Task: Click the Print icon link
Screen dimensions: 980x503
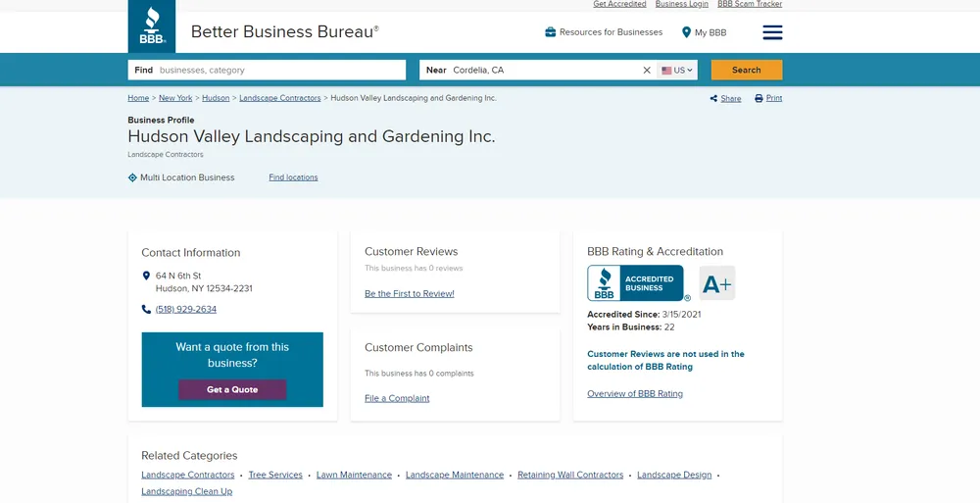Action: coord(768,99)
